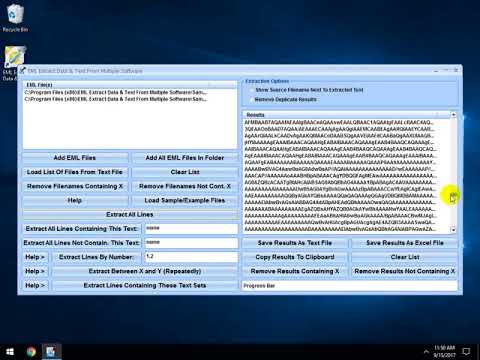Click Load List Of Files From Text File

tap(75, 172)
